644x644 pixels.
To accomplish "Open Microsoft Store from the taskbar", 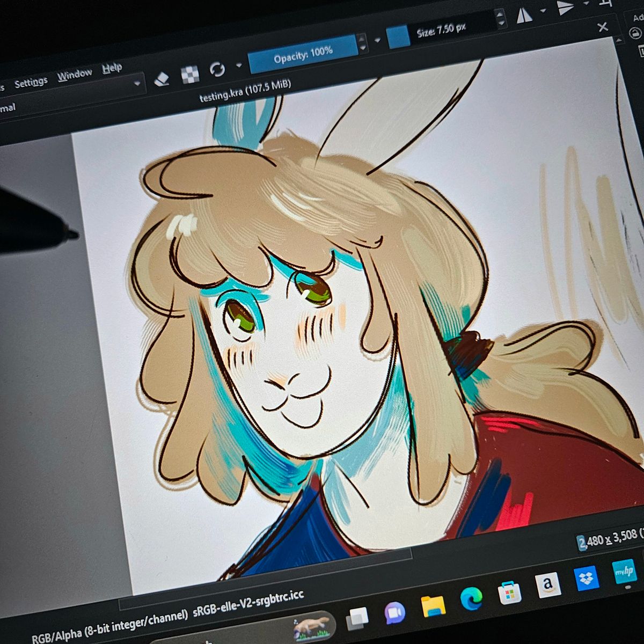I will tap(509, 592).
